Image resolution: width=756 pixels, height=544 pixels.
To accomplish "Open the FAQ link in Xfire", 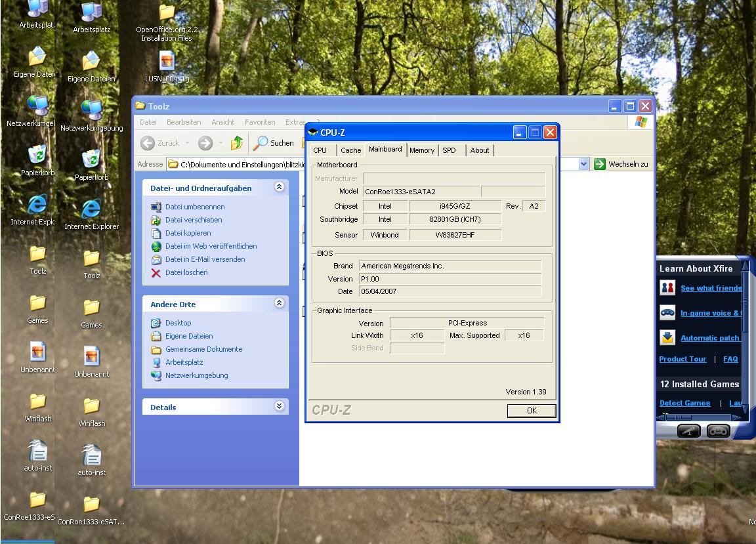I will tap(730, 360).
